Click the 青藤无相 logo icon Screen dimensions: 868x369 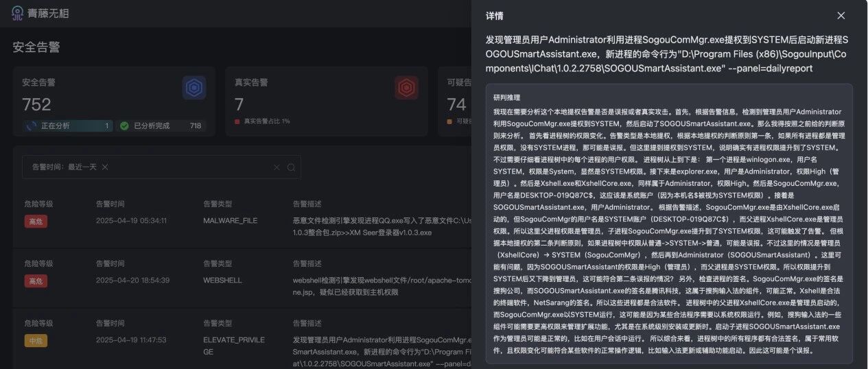coord(18,13)
